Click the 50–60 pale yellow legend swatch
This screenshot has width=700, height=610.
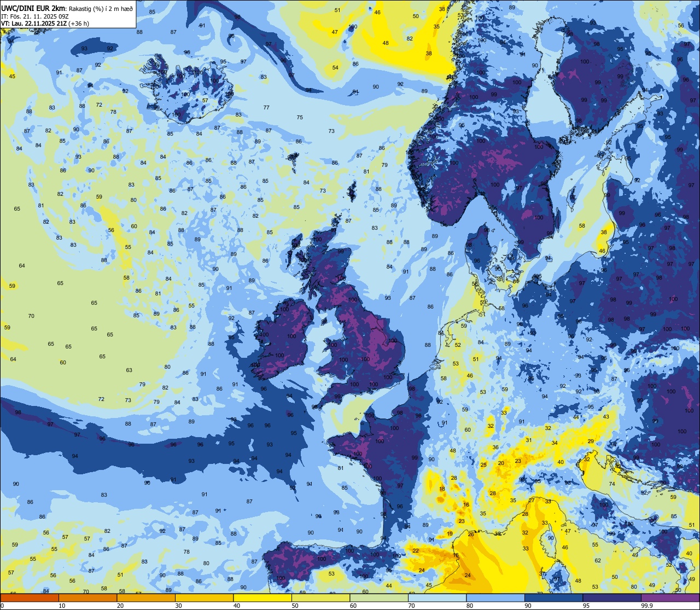[320, 598]
